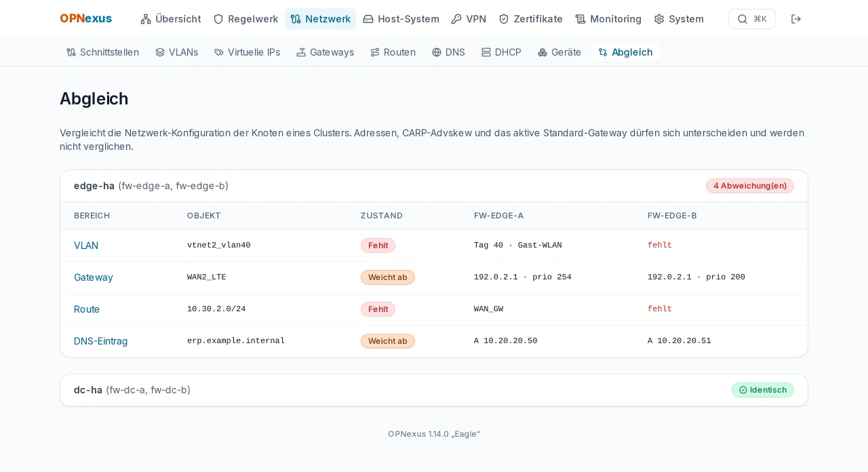Open the Virtuelle IPs tab
This screenshot has width=868, height=472.
[x=247, y=52]
